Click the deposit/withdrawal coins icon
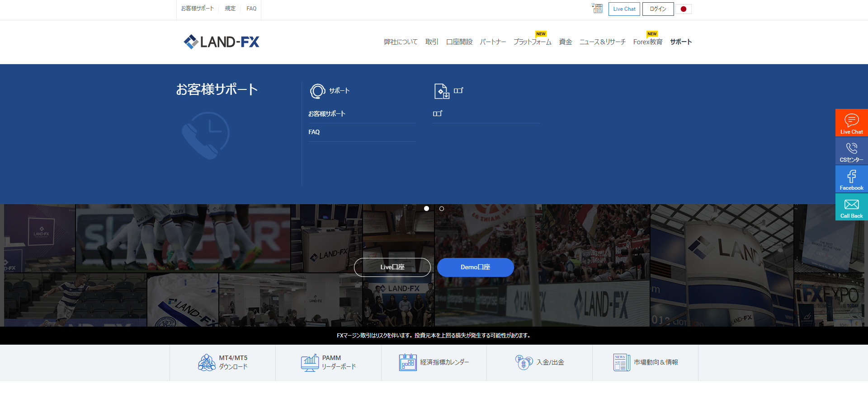Image resolution: width=868 pixels, height=407 pixels. click(523, 362)
